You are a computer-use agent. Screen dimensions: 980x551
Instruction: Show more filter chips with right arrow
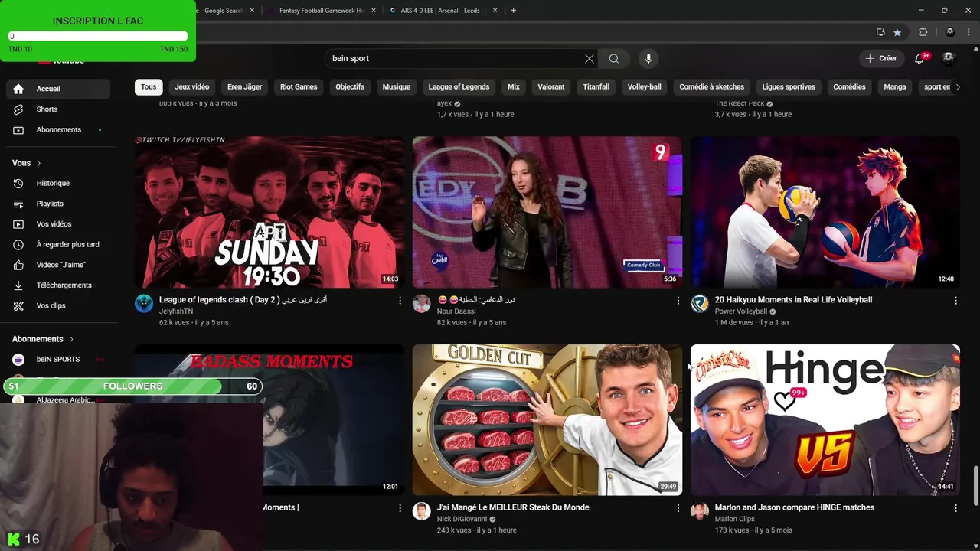pyautogui.click(x=957, y=87)
